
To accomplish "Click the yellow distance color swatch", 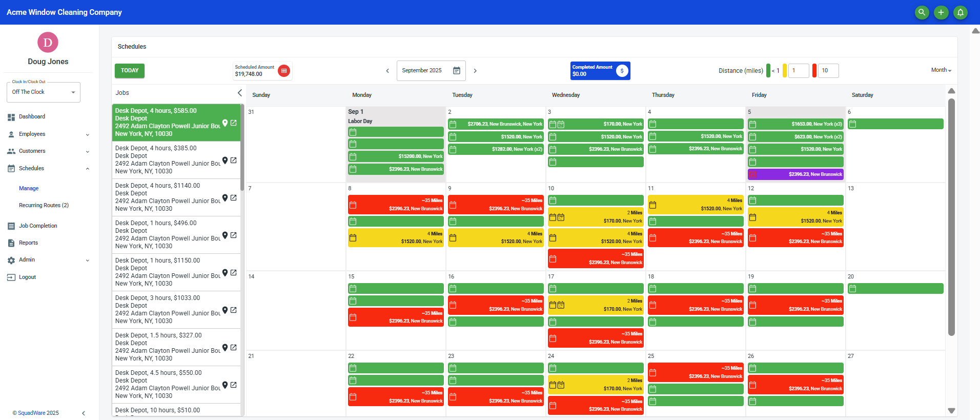I will 785,71.
